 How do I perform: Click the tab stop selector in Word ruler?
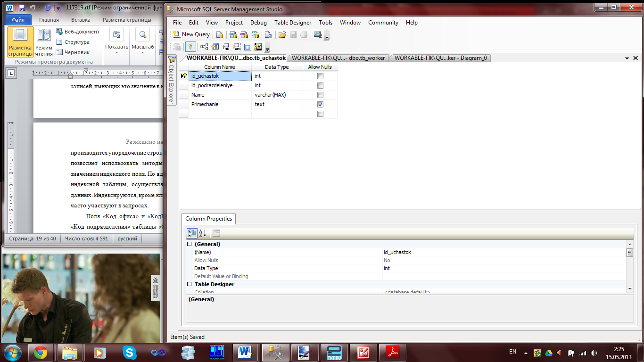[x=11, y=73]
